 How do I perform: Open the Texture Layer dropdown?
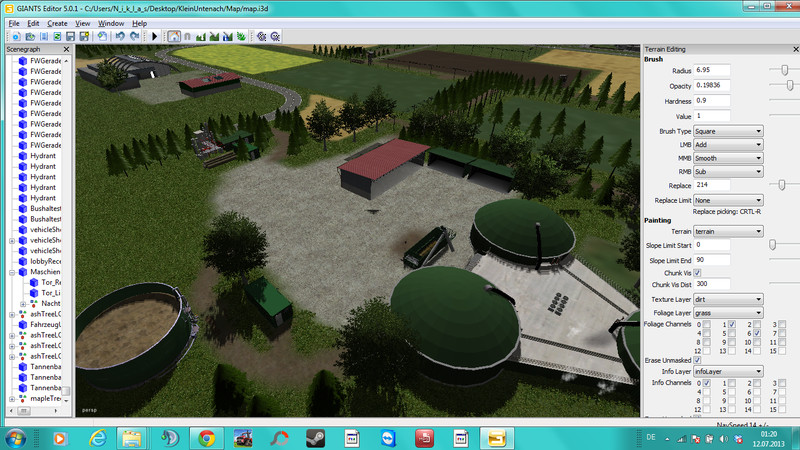(x=728, y=299)
